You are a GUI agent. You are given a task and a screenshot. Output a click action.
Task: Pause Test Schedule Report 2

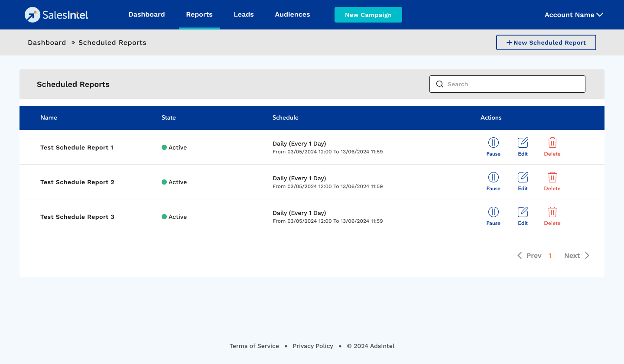click(493, 182)
